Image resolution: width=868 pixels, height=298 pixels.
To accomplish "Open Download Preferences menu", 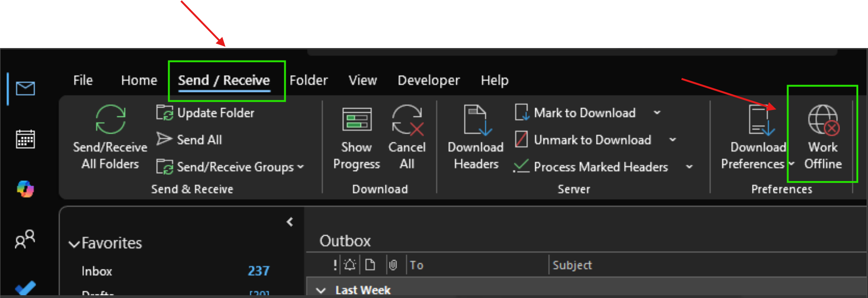I will pyautogui.click(x=757, y=137).
